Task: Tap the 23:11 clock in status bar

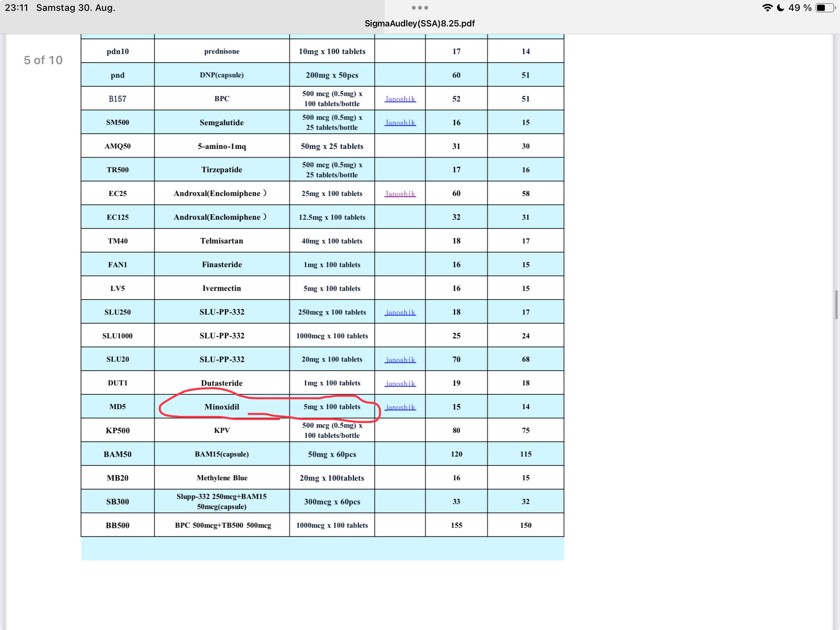Action: (16, 8)
